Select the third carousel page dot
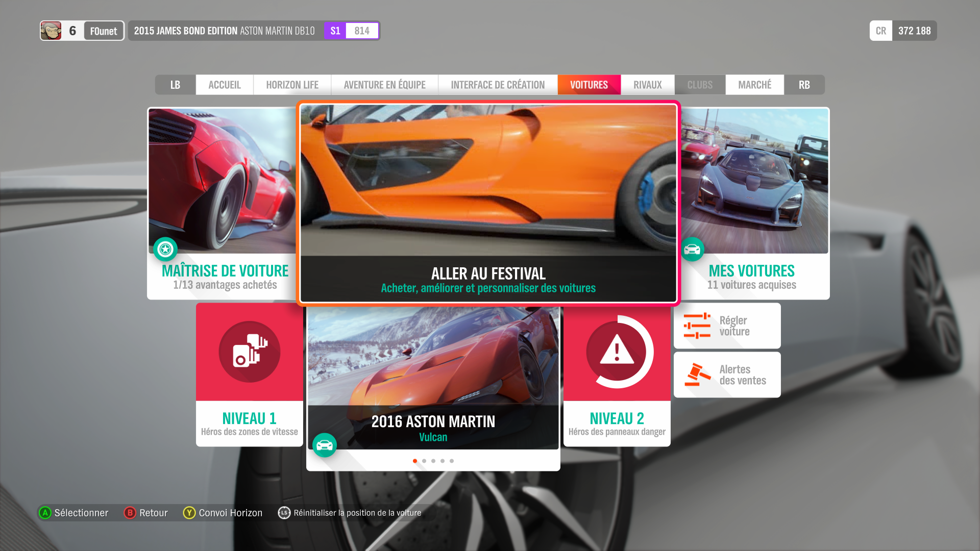This screenshot has height=551, width=980. coord(433,461)
